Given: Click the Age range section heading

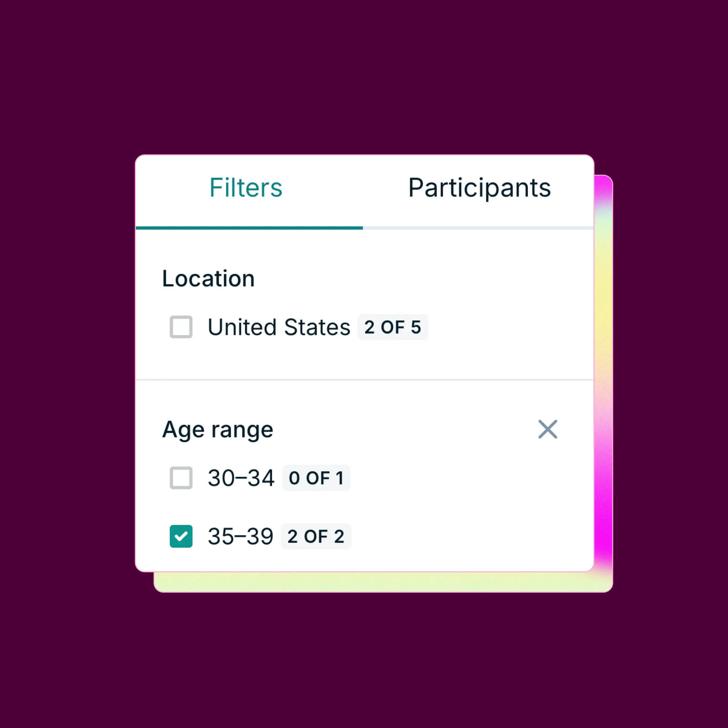Looking at the screenshot, I should 217,430.
